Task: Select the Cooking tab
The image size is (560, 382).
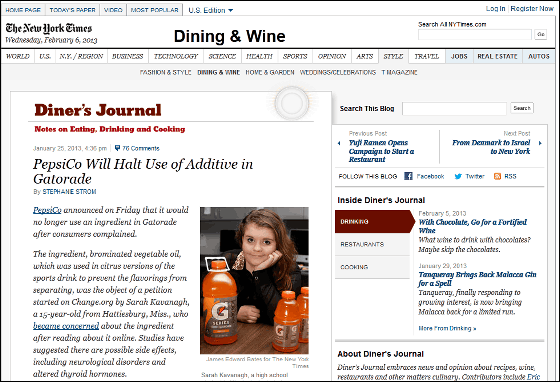Action: (x=372, y=267)
